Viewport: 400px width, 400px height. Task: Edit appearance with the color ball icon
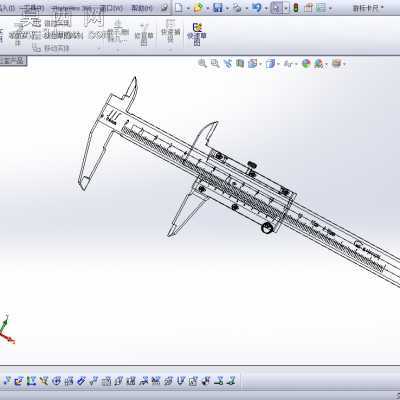306,63
